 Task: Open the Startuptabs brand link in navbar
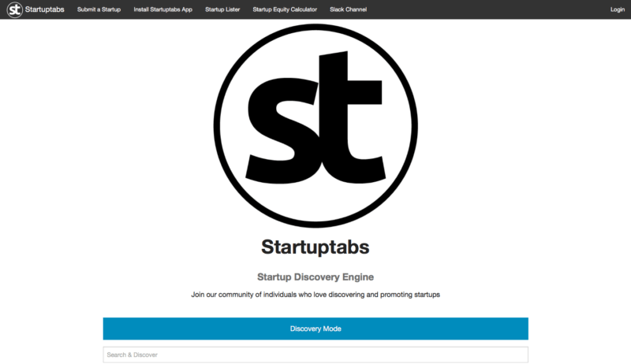(x=46, y=9)
